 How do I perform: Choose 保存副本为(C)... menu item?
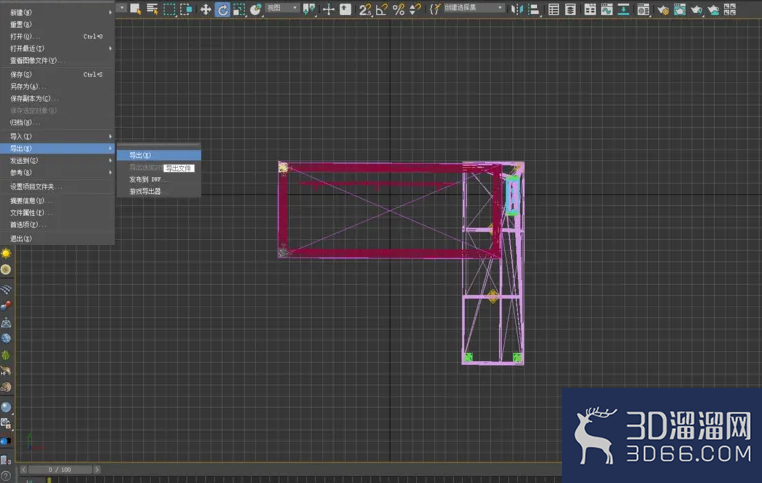pos(57,99)
